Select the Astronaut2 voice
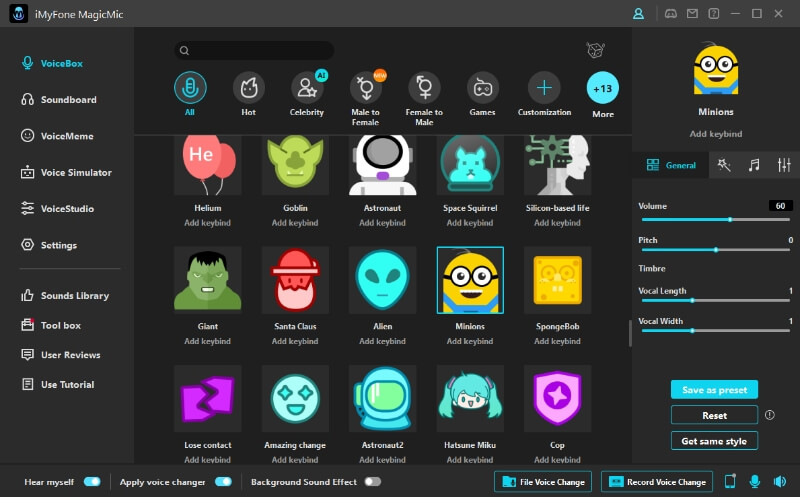The height and width of the screenshot is (497, 800). tap(383, 399)
